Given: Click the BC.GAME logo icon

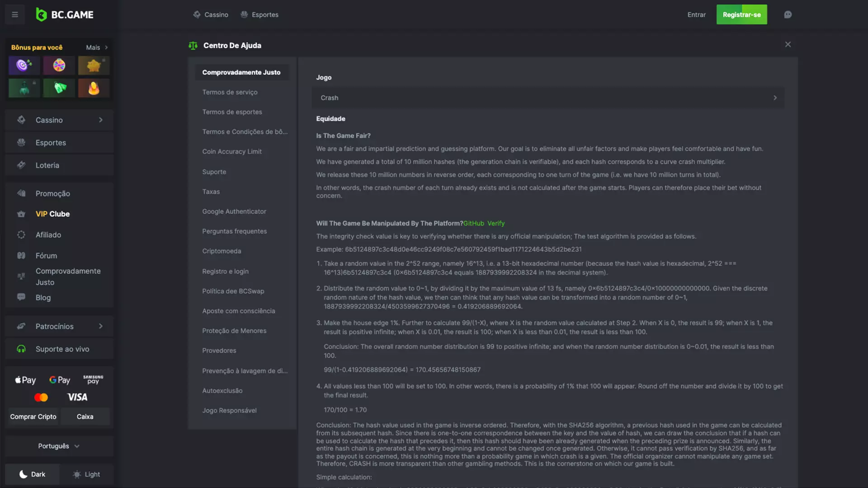Looking at the screenshot, I should [41, 14].
